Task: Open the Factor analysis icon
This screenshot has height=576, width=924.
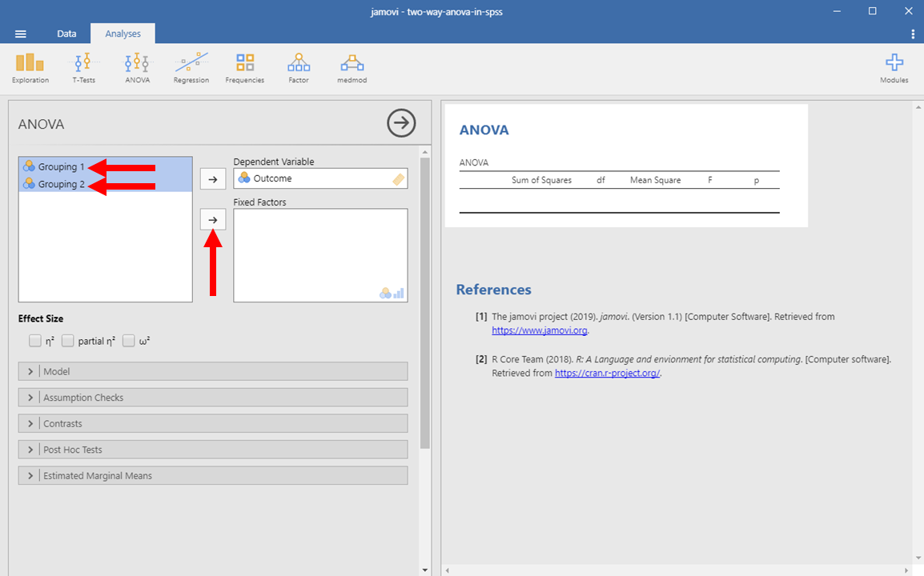Action: pos(299,67)
